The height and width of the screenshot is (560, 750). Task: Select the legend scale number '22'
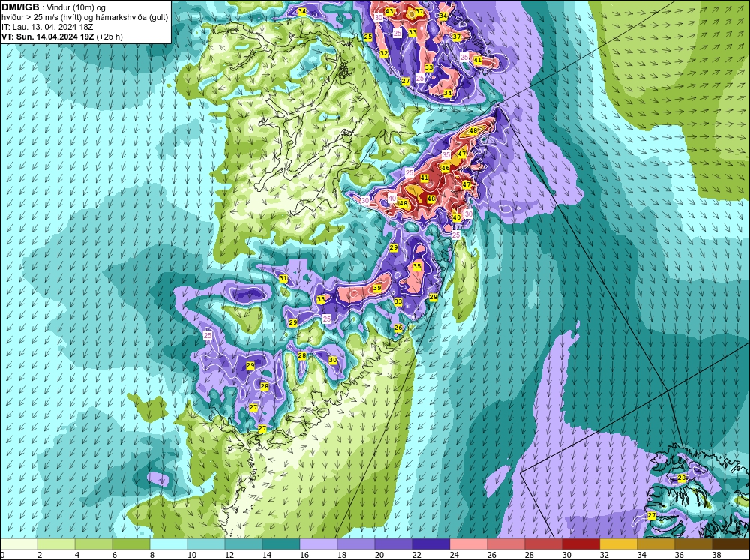tap(416, 555)
